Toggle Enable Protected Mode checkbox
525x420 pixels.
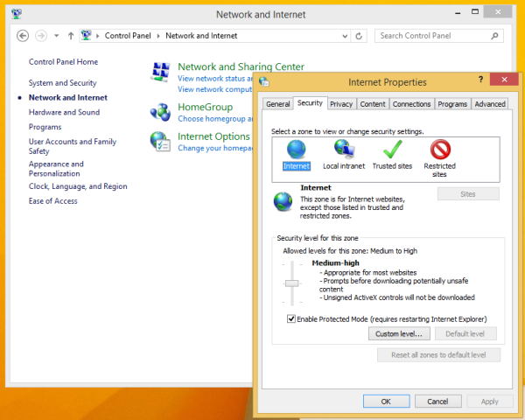click(x=291, y=318)
